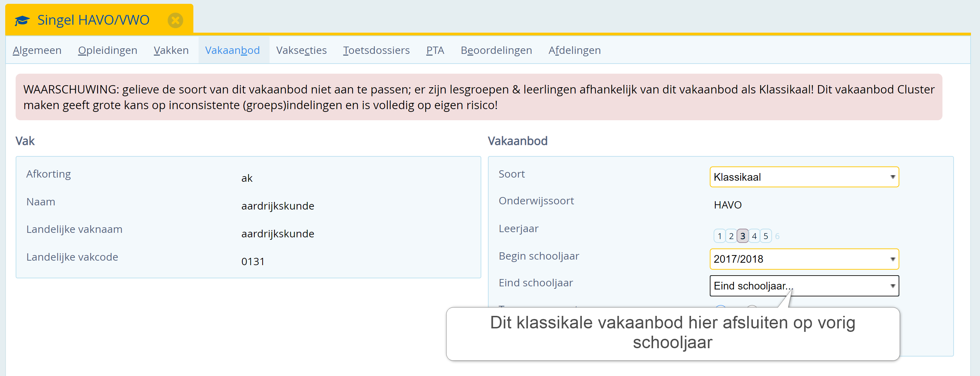This screenshot has height=376, width=980.
Task: Open the Eind schooljaar combo box
Action: pos(804,286)
